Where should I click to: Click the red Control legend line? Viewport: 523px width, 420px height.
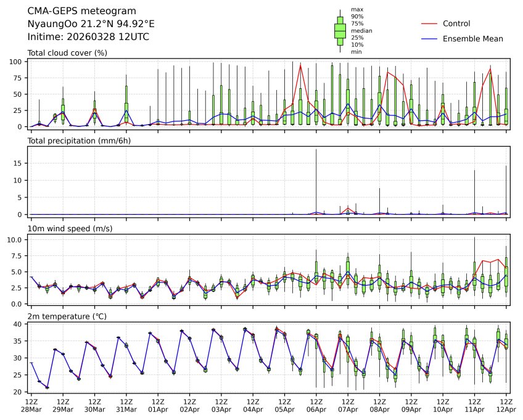click(x=430, y=24)
